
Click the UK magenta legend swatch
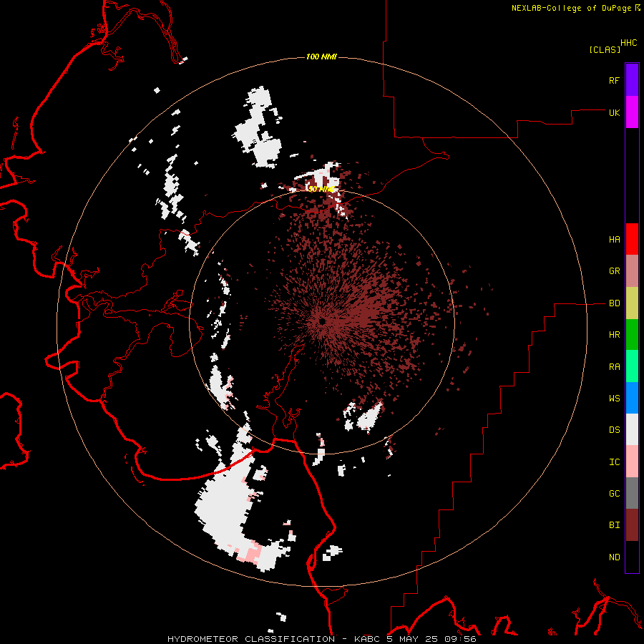coord(632,112)
